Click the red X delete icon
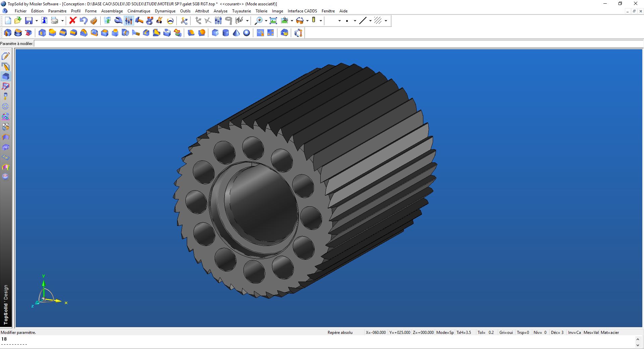 click(72, 21)
